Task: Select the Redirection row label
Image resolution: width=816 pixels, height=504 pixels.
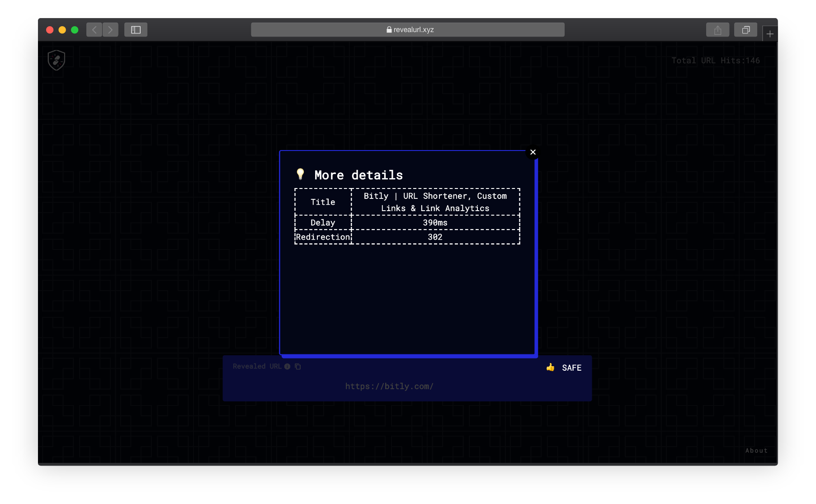Action: [323, 237]
